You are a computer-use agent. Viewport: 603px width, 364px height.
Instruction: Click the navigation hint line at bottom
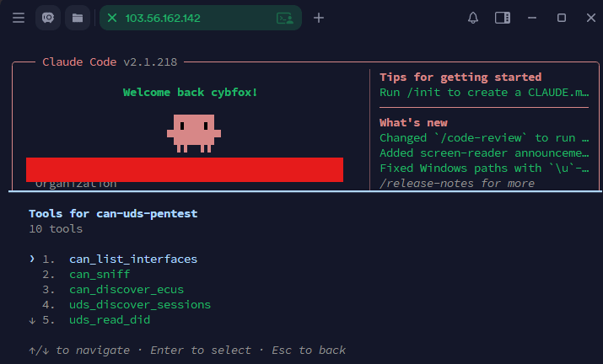point(187,351)
